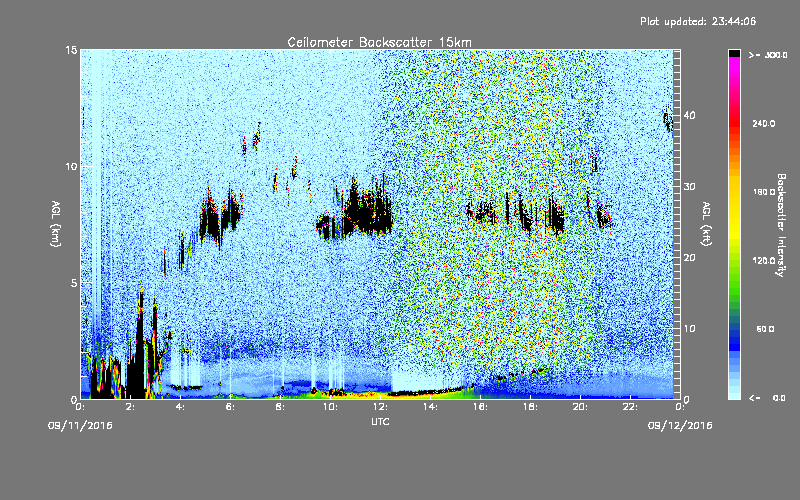
Task: Click the '12:' hour tick on the UTC axis
Action: [380, 407]
